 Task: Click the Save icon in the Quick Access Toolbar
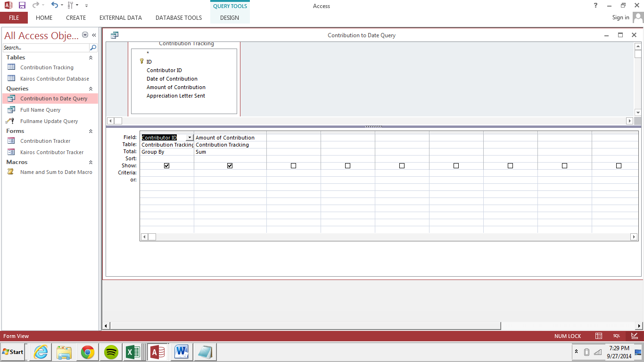pyautogui.click(x=22, y=6)
